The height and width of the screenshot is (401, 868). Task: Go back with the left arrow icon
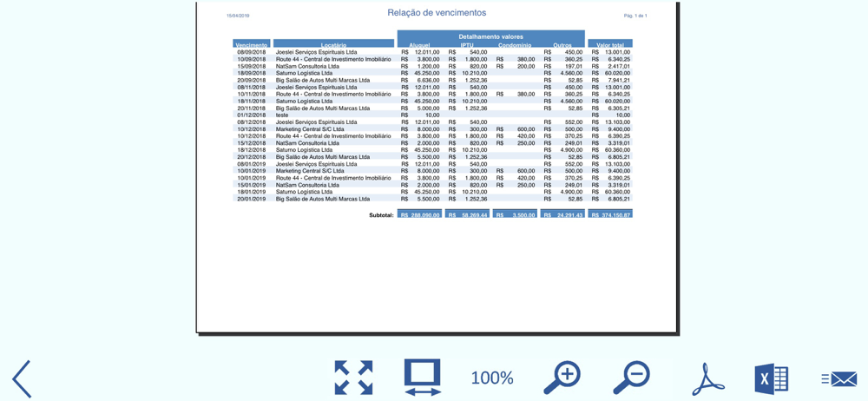coord(22,378)
